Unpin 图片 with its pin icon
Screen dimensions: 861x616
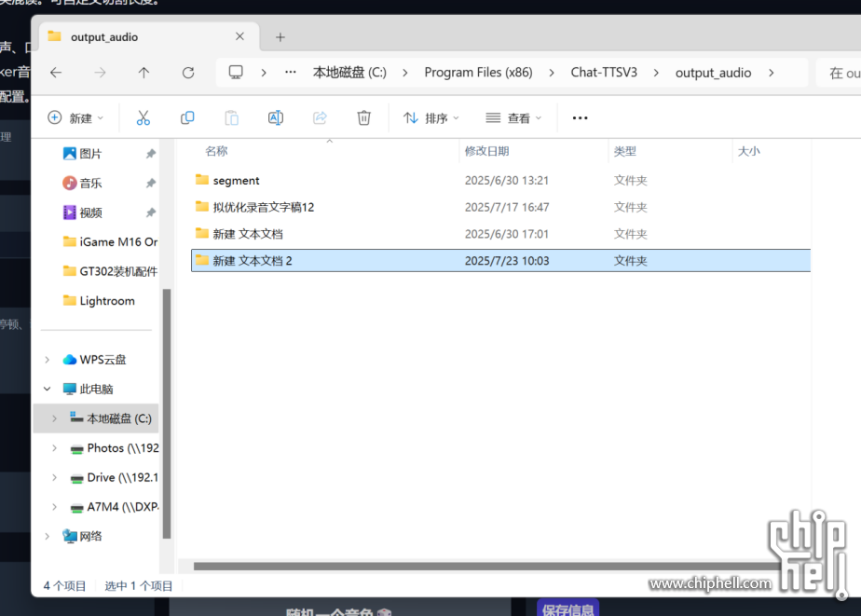point(150,154)
